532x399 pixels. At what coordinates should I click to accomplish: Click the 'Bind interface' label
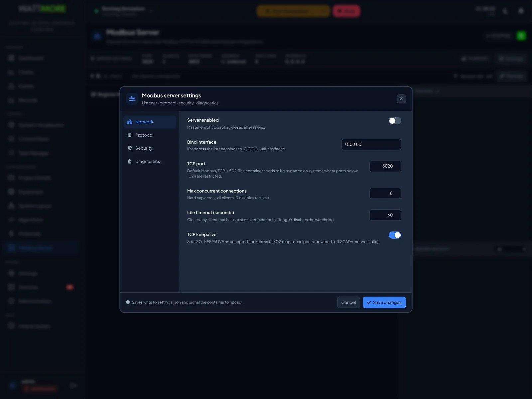pyautogui.click(x=202, y=142)
